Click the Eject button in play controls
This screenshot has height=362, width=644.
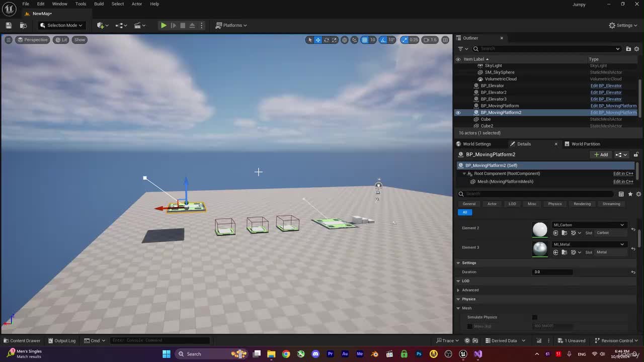192,25
